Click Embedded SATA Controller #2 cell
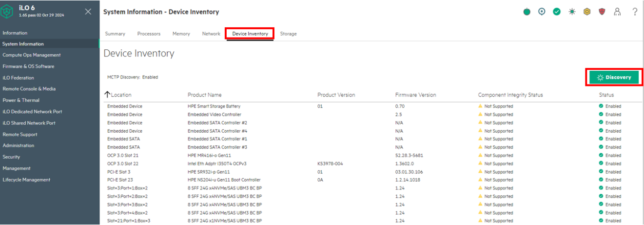The image size is (644, 225). [x=217, y=123]
